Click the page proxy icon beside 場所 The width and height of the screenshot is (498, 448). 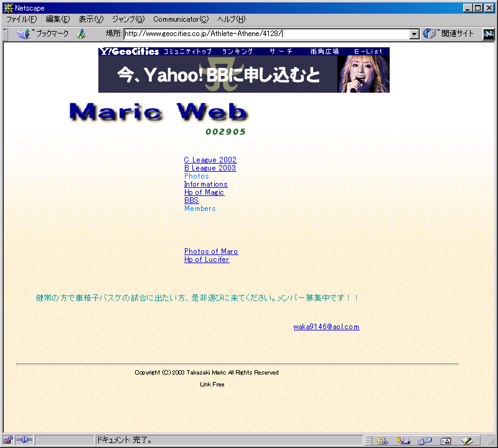click(82, 34)
